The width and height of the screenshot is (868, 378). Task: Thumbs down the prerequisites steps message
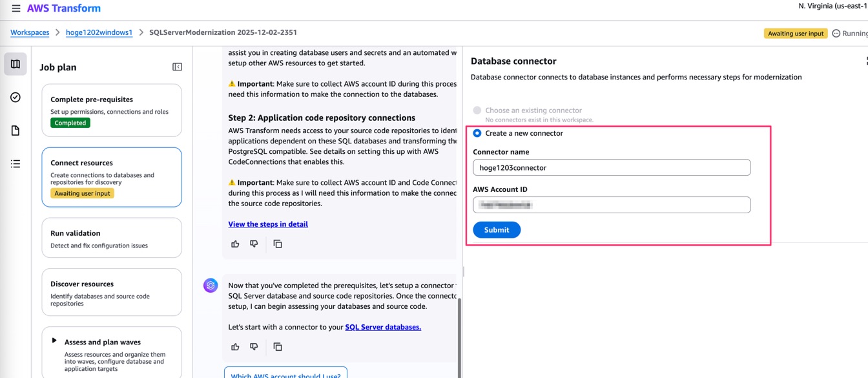point(254,244)
